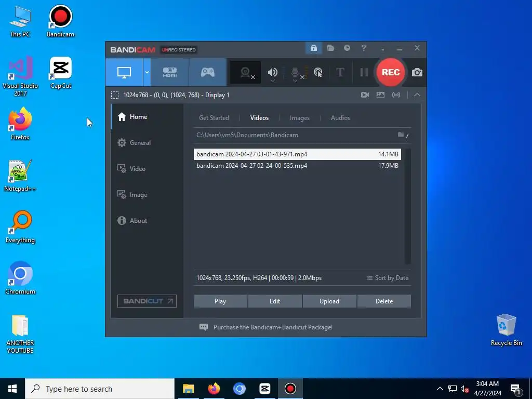Open Visual Studio 2017 desktop shortcut

pyautogui.click(x=20, y=76)
